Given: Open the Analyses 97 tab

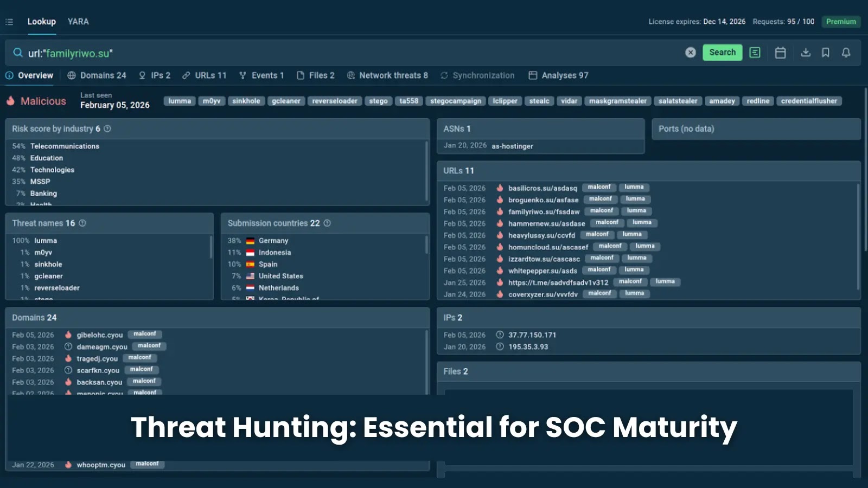Looking at the screenshot, I should pos(559,75).
